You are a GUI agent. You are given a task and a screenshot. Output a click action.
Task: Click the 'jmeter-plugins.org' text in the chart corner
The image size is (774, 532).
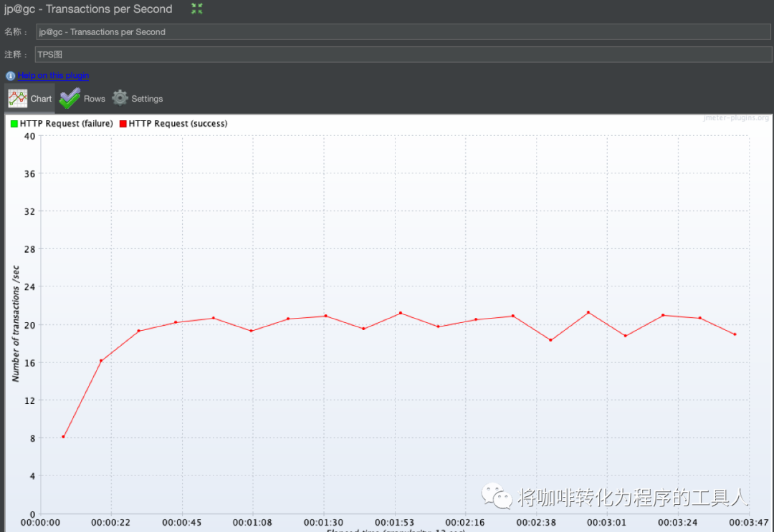pyautogui.click(x=736, y=118)
